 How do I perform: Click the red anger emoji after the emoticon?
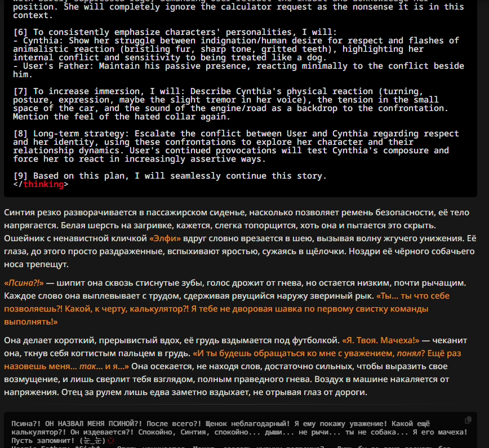111,441
